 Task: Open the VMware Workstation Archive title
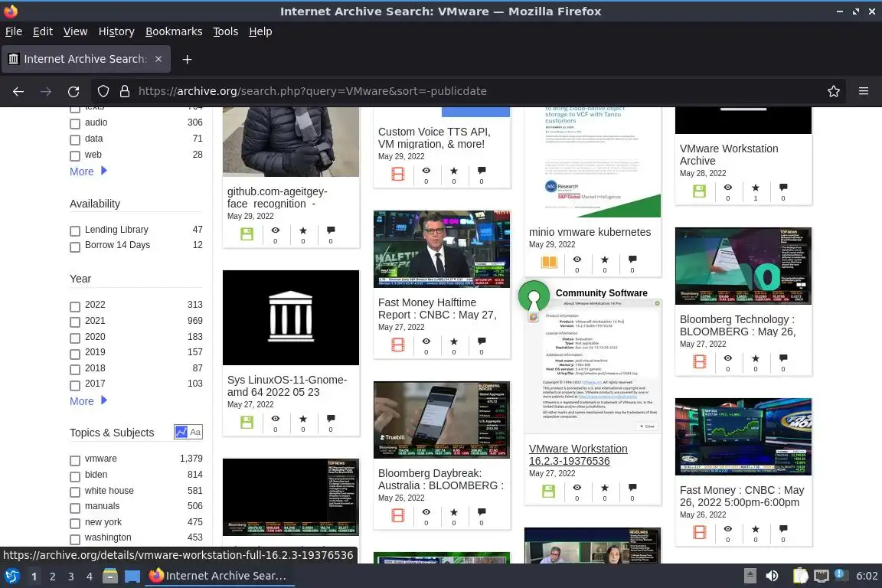tap(729, 154)
